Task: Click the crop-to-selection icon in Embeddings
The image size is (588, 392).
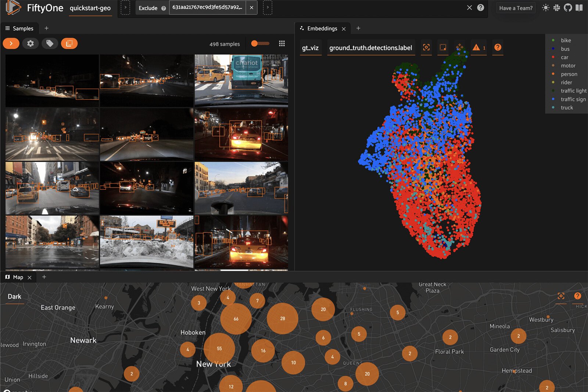Action: (x=426, y=47)
